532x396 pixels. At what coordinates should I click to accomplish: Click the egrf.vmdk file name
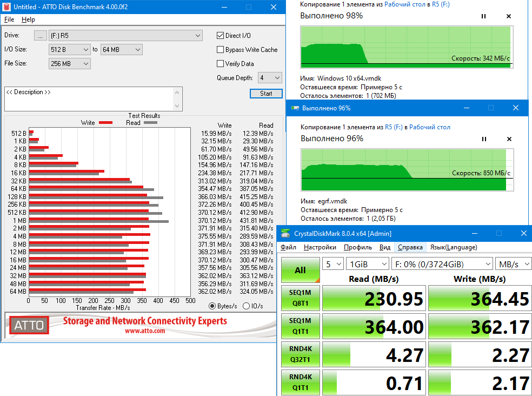point(332,201)
